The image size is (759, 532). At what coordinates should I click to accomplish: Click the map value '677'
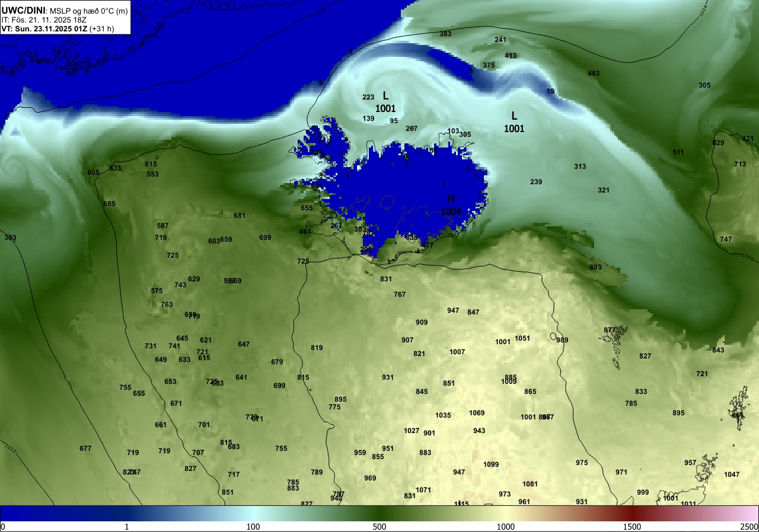[85, 448]
